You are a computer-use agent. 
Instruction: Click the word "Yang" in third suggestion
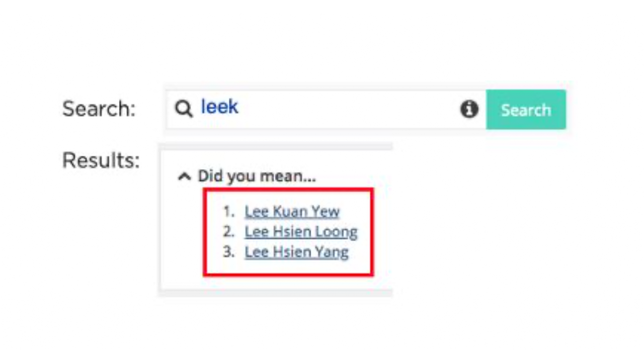click(332, 252)
